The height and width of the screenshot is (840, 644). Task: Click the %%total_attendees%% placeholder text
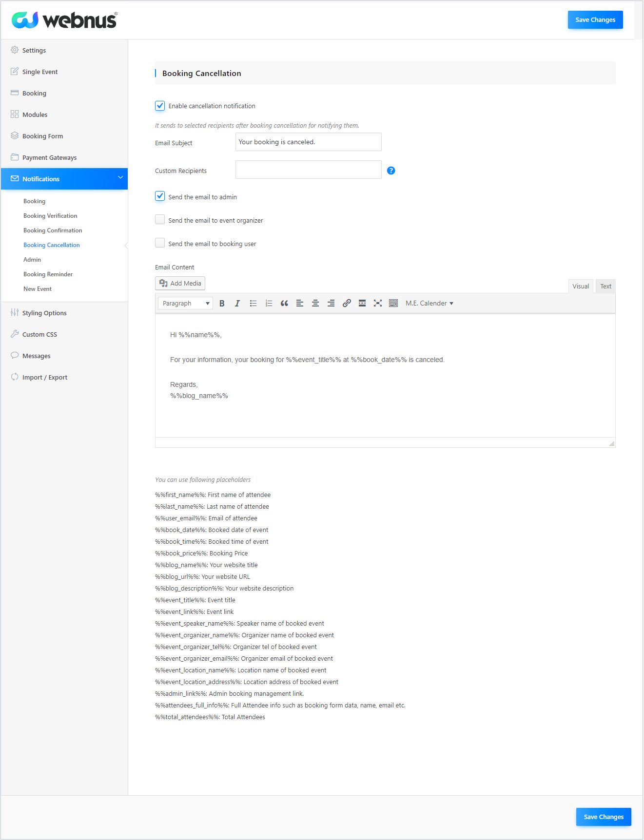(210, 717)
